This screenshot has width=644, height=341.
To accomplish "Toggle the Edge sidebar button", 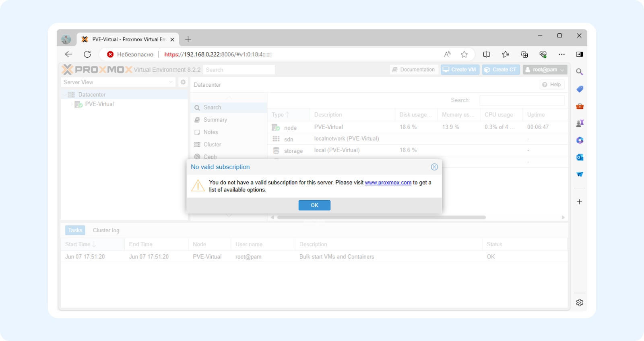I will tap(580, 54).
